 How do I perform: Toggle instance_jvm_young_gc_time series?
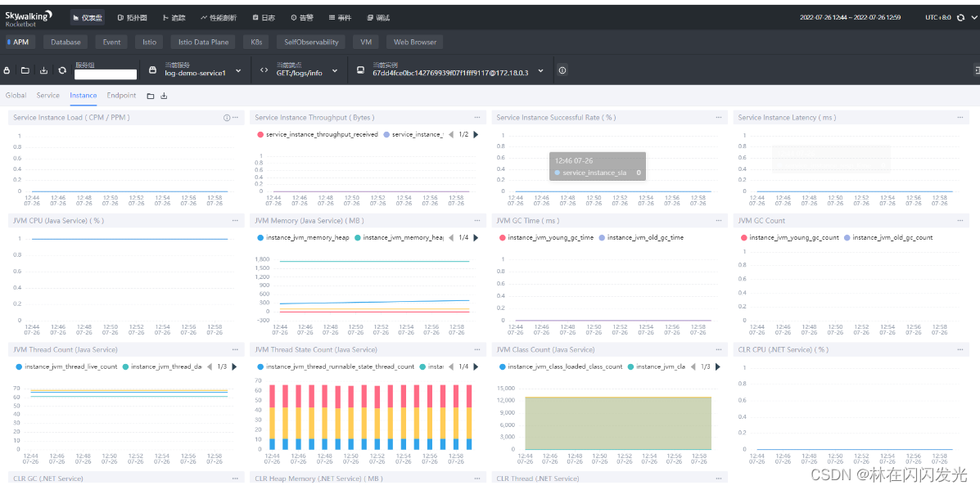point(546,237)
